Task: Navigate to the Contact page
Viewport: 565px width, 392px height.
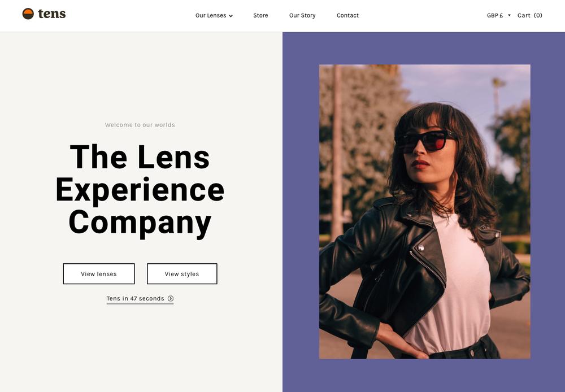Action: [347, 15]
